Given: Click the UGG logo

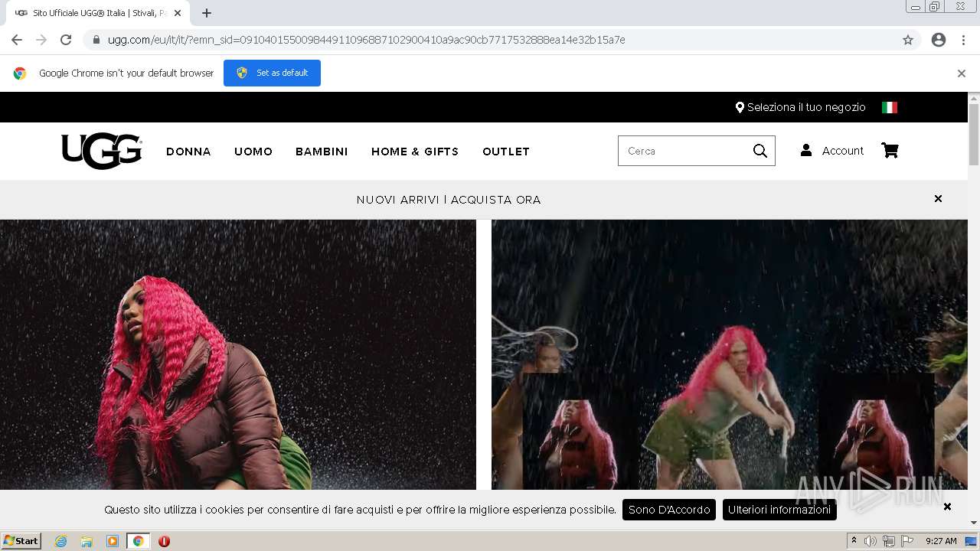Looking at the screenshot, I should point(102,151).
